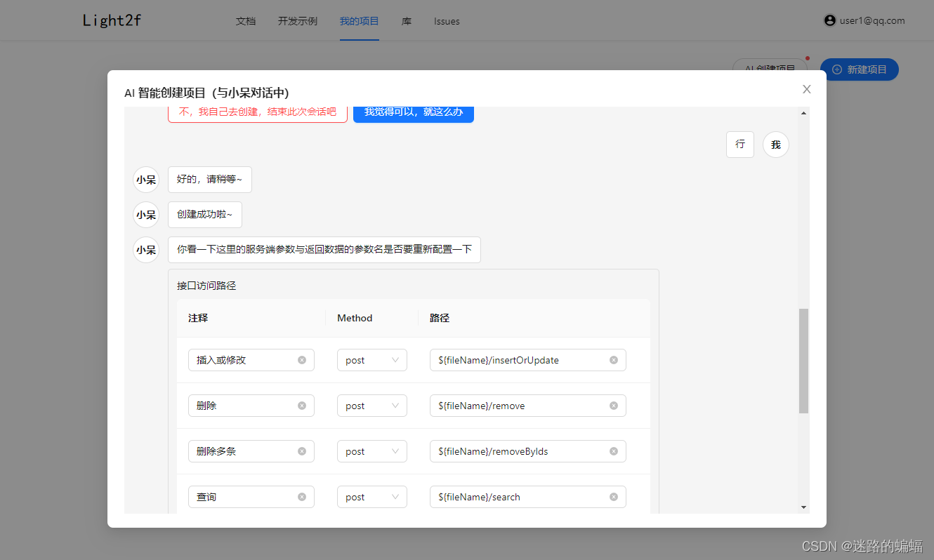Click the 行 user message bubble
This screenshot has width=934, height=560.
[x=740, y=145]
